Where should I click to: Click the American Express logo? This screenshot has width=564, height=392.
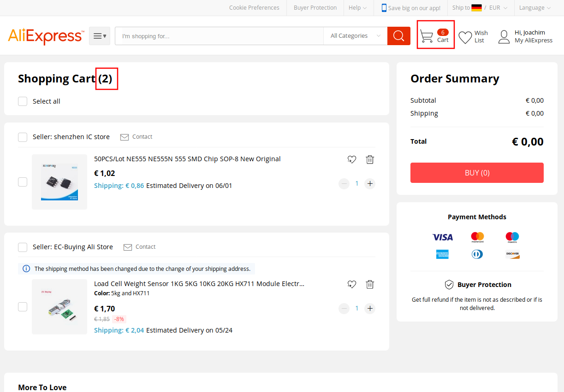(443, 254)
